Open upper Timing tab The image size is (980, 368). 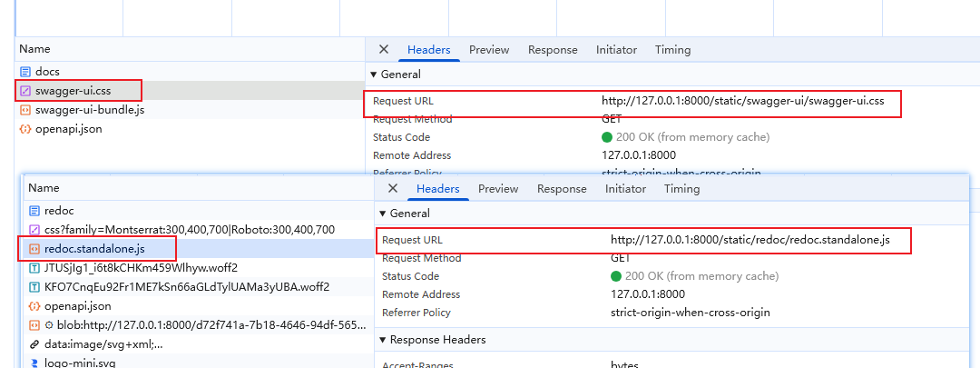(x=672, y=49)
